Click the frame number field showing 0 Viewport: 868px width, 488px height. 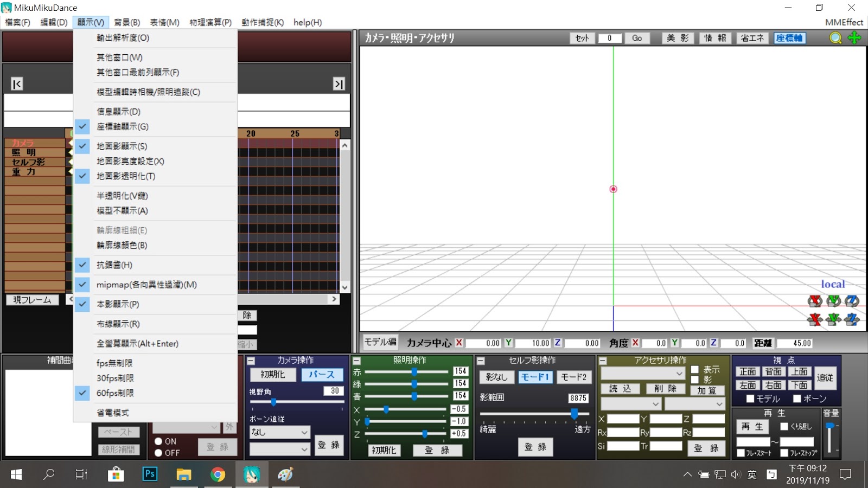coord(610,38)
